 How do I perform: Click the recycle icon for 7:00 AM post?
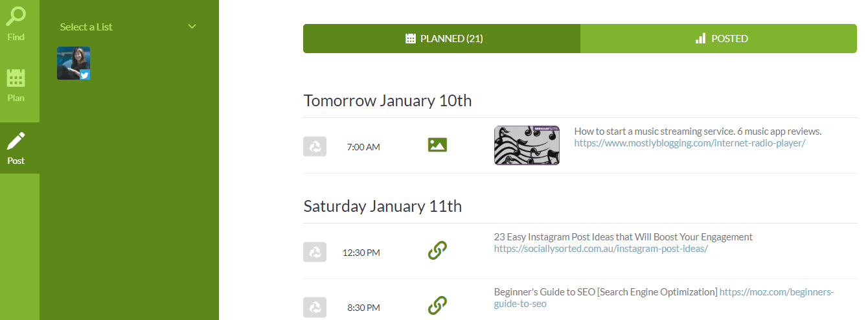tap(315, 146)
